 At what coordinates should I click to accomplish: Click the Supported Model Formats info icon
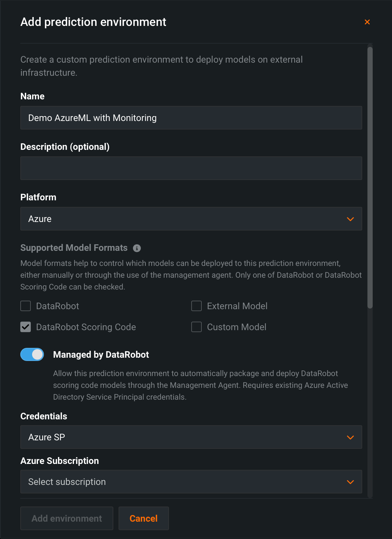(137, 248)
